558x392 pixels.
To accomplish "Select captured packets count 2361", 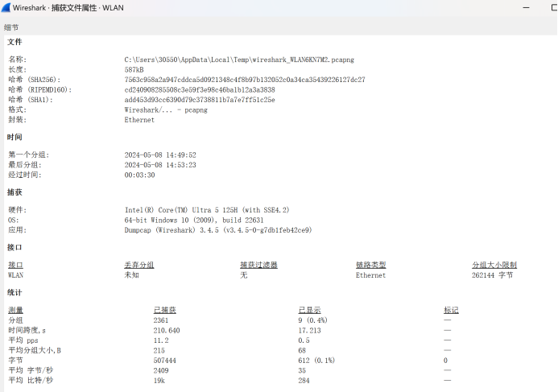I will (161, 320).
